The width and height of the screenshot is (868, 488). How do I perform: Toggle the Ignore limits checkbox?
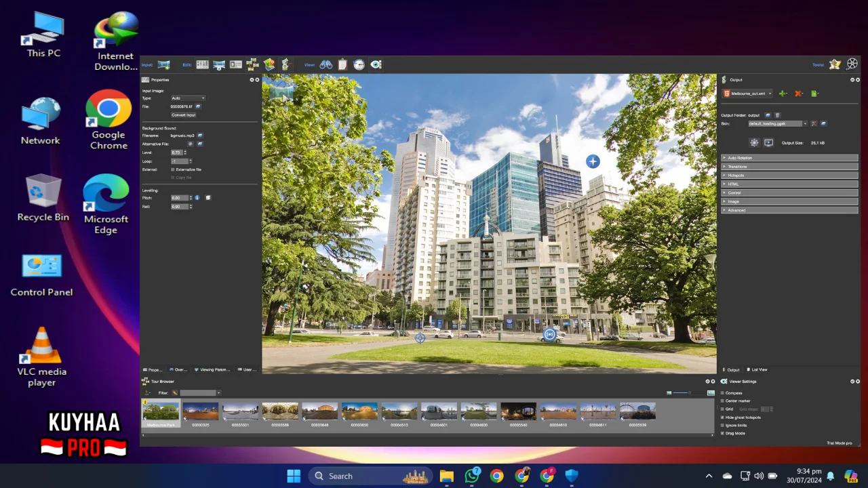(722, 425)
